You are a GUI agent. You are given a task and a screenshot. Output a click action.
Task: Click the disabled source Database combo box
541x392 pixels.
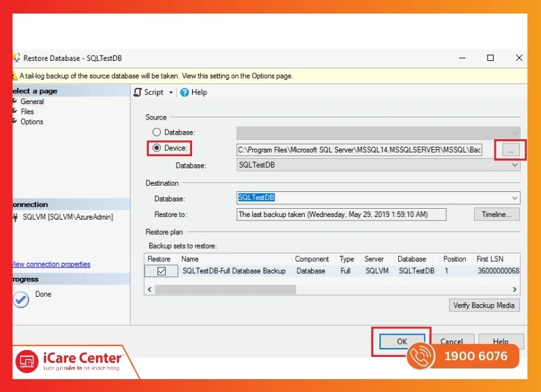click(x=379, y=132)
